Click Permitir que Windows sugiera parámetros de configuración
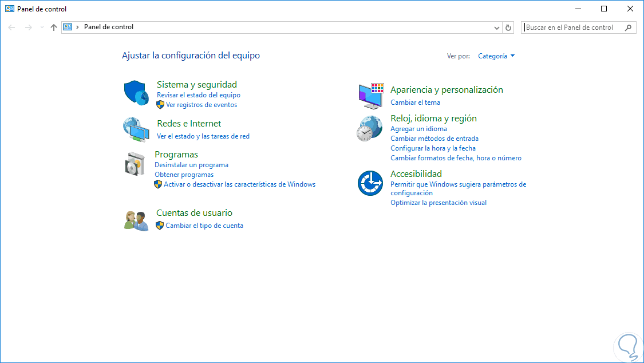644x363 pixels. (x=458, y=188)
